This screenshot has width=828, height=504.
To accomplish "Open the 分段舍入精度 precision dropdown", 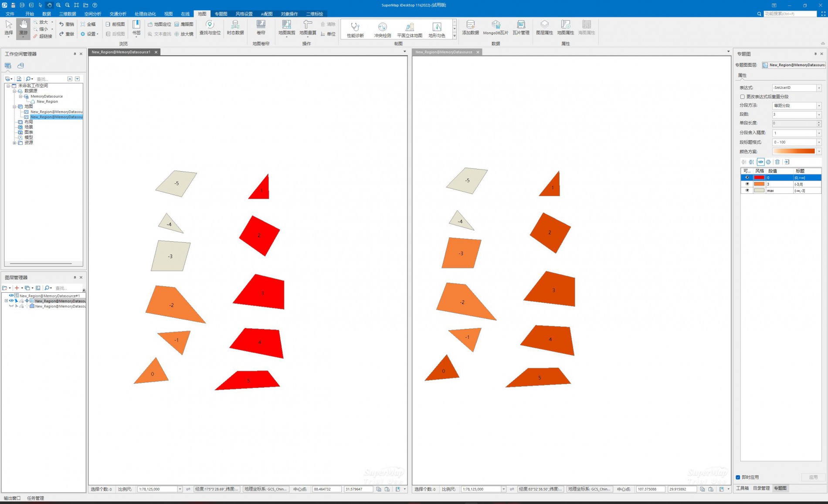I will coord(819,133).
